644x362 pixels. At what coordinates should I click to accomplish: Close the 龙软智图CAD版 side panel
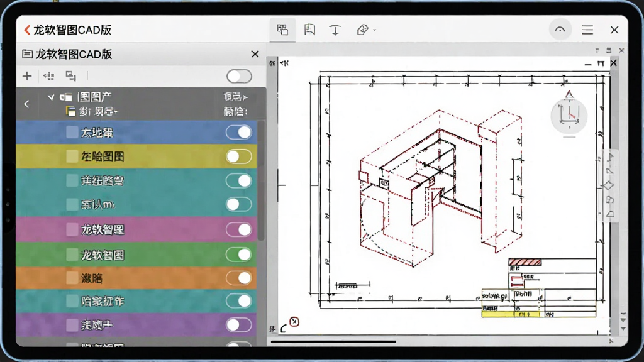click(255, 54)
